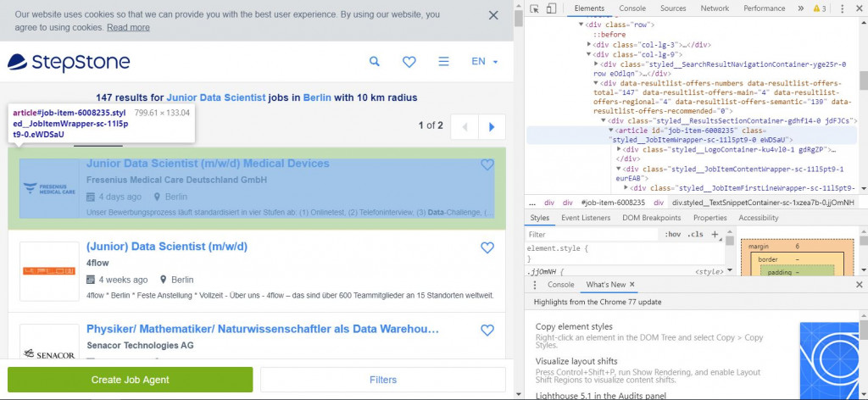868x400 pixels.
Task: Open the Filters button
Action: tap(383, 380)
